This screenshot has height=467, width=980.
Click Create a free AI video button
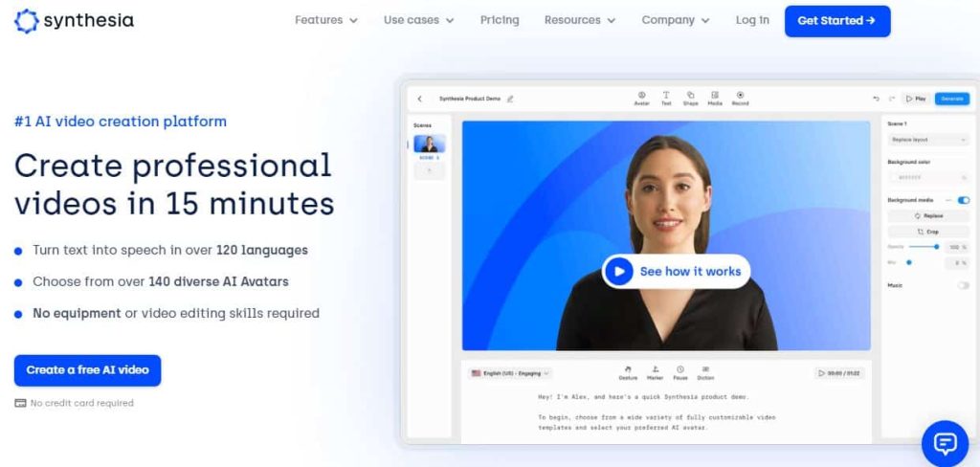coord(87,370)
